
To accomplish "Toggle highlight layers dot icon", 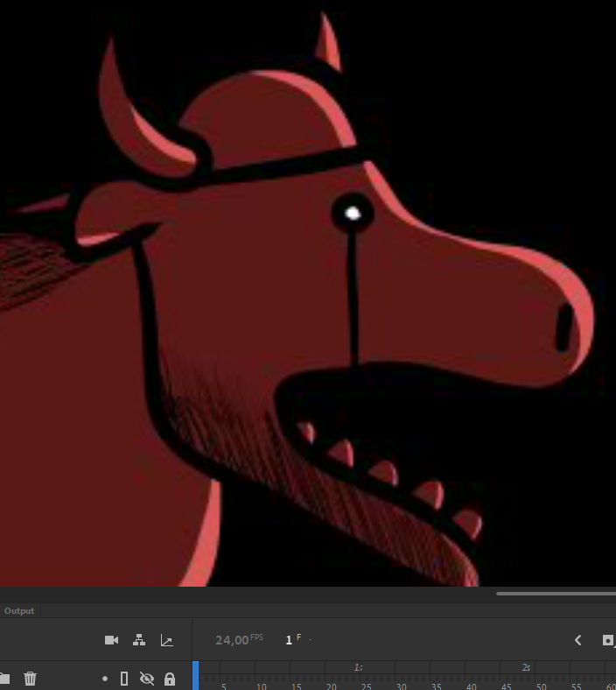I will 105,679.
